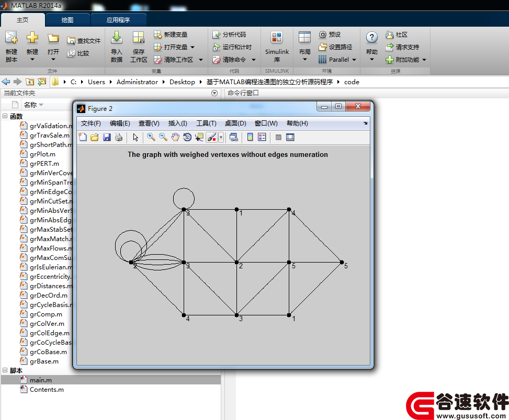The height and width of the screenshot is (420, 509).
Task: Click New Figure icon in Figure toolbar
Action: tap(83, 137)
